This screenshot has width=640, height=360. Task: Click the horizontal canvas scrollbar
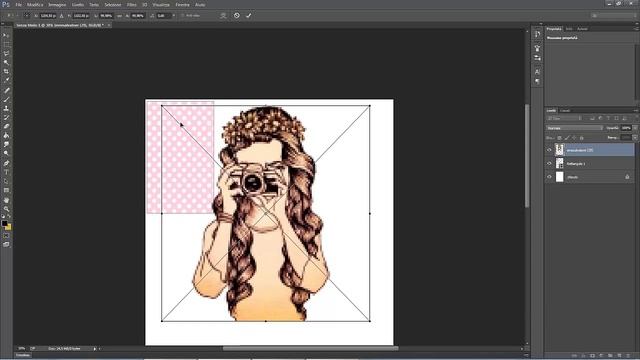(310, 349)
